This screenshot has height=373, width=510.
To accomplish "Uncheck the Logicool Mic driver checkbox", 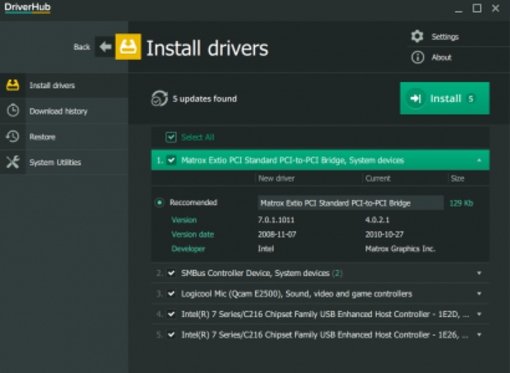I will (171, 294).
